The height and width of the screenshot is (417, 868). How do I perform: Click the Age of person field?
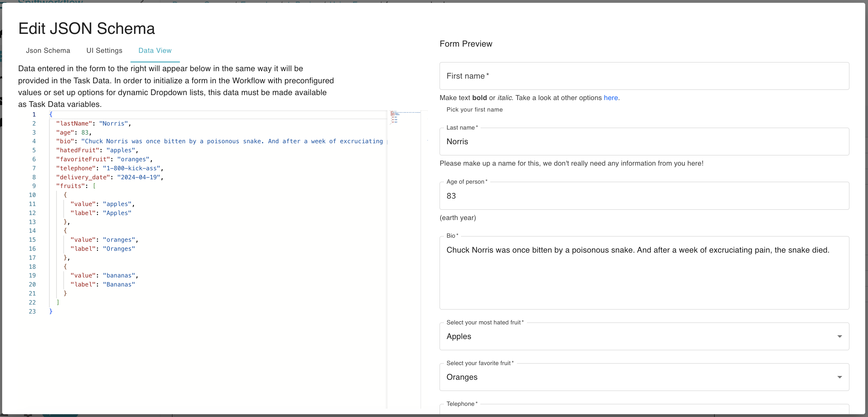pos(644,196)
